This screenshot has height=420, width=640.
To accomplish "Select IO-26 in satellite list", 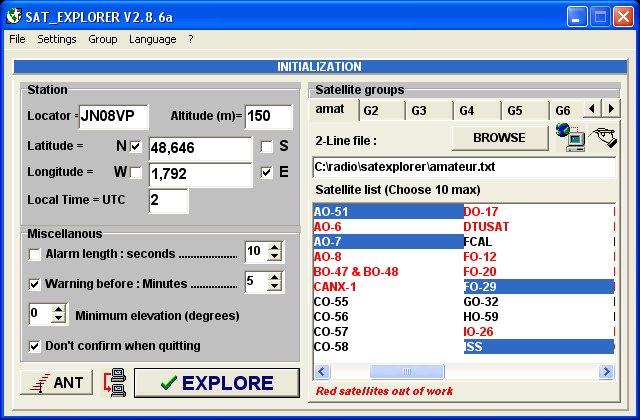I will 539,332.
